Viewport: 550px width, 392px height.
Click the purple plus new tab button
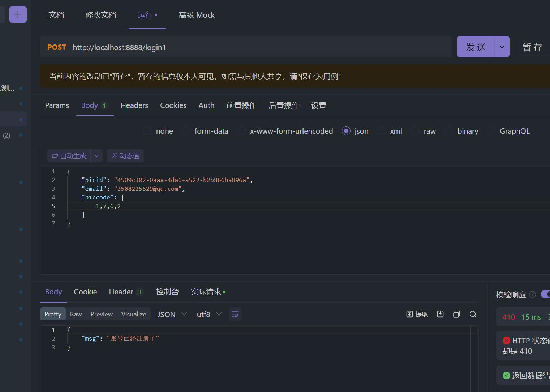point(18,14)
